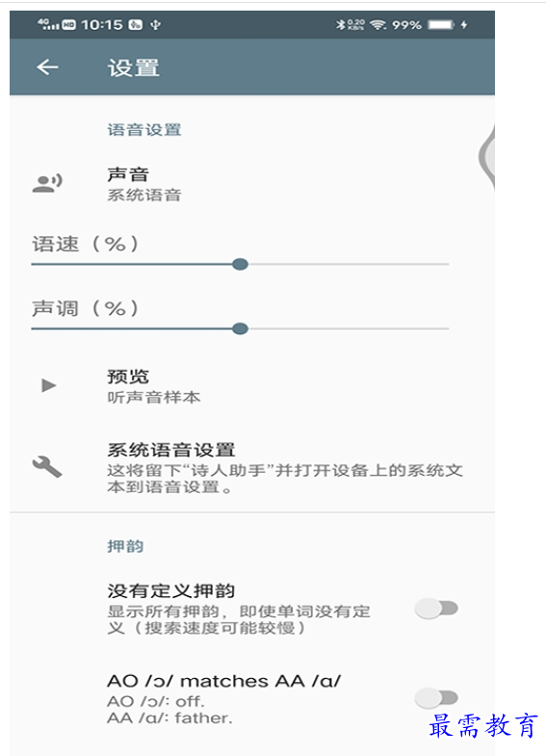
Task: Click the 语速 speed slider handle
Action: (240, 264)
